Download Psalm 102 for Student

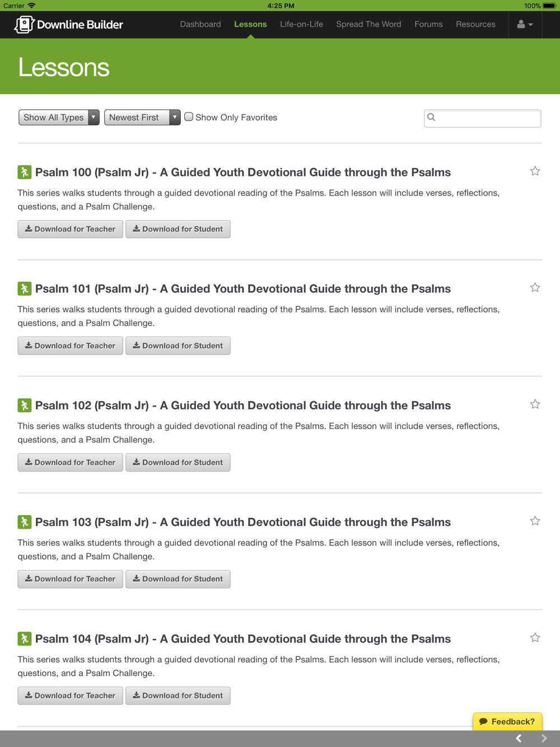(178, 463)
